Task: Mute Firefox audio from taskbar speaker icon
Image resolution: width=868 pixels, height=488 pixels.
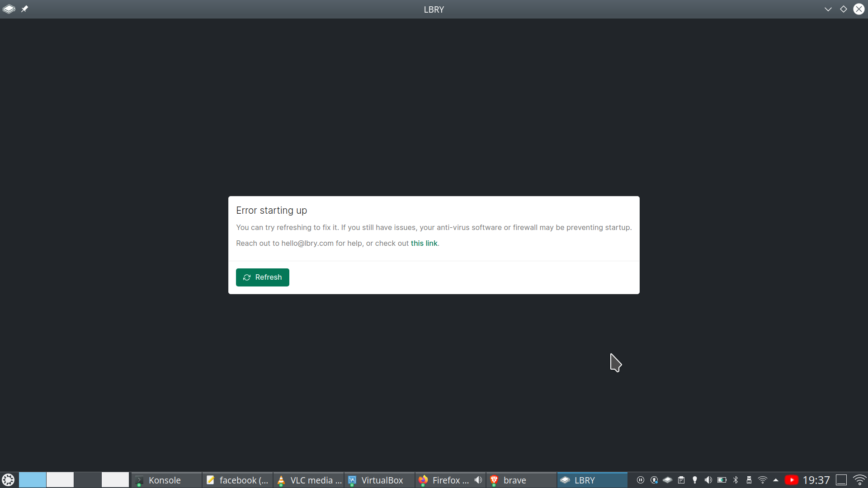Action: pyautogui.click(x=478, y=480)
